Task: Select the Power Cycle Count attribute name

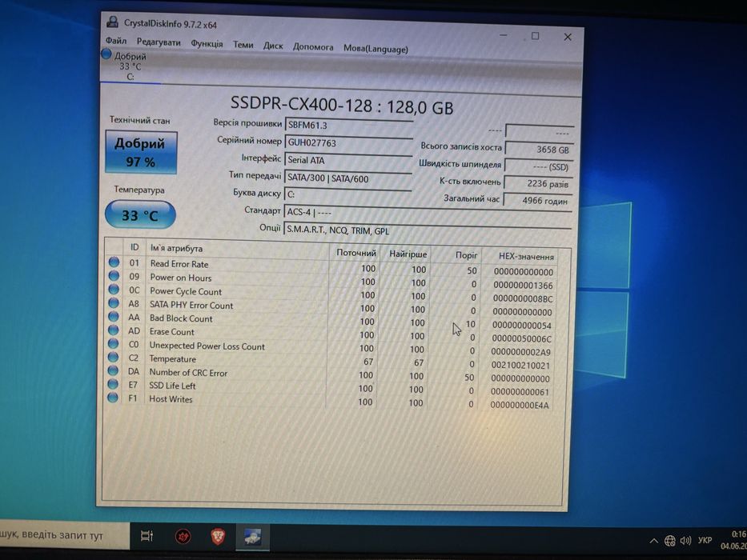Action: 186,291
